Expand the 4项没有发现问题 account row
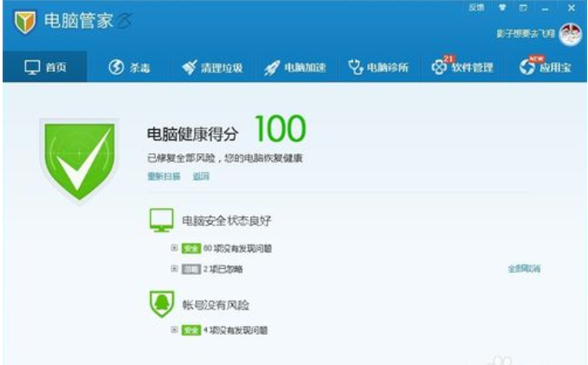 coord(174,330)
